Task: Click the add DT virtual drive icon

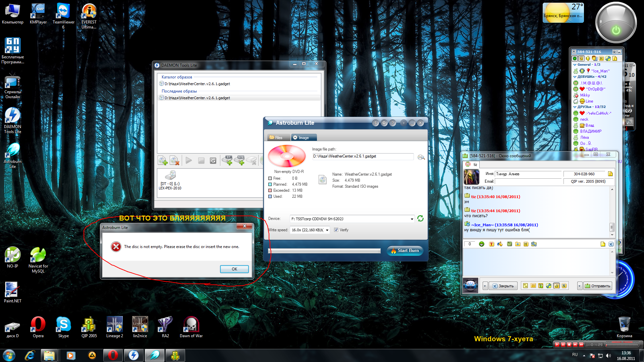Action: click(228, 161)
